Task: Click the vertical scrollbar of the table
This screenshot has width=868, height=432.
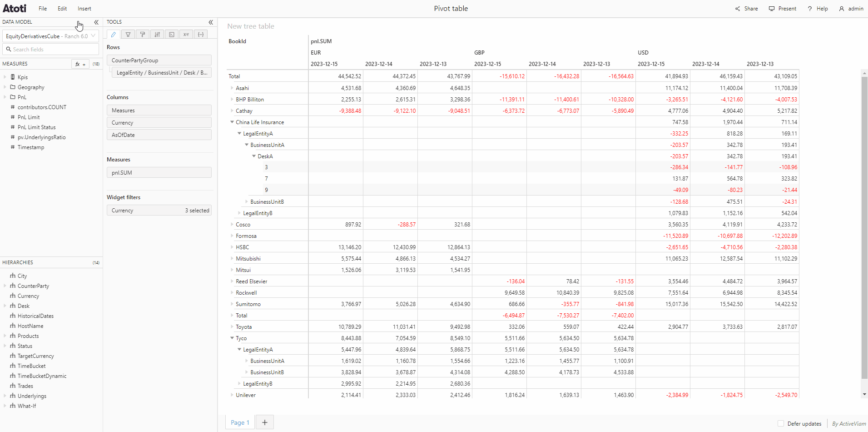Action: pyautogui.click(x=864, y=227)
